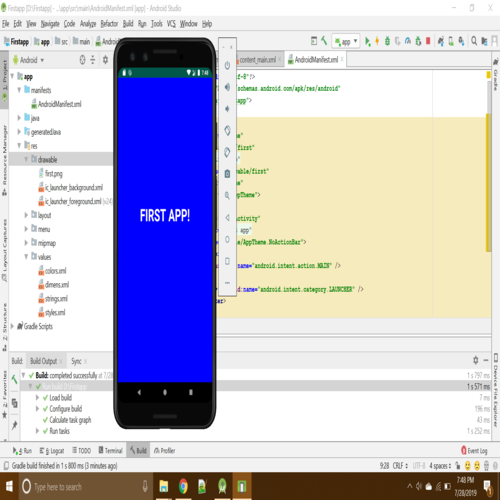Toggle the Gradle side panel
The height and width of the screenshot is (500, 500).
(x=496, y=75)
